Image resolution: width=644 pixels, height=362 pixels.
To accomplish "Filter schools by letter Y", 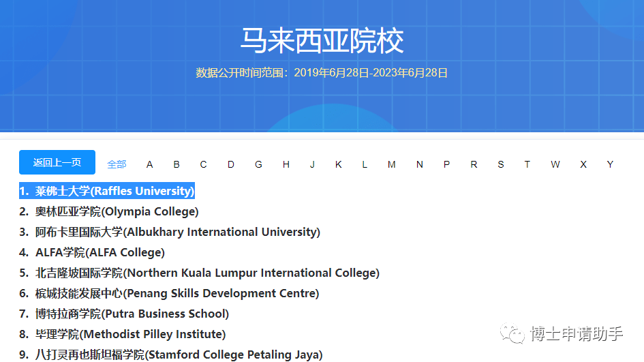I will tap(610, 164).
